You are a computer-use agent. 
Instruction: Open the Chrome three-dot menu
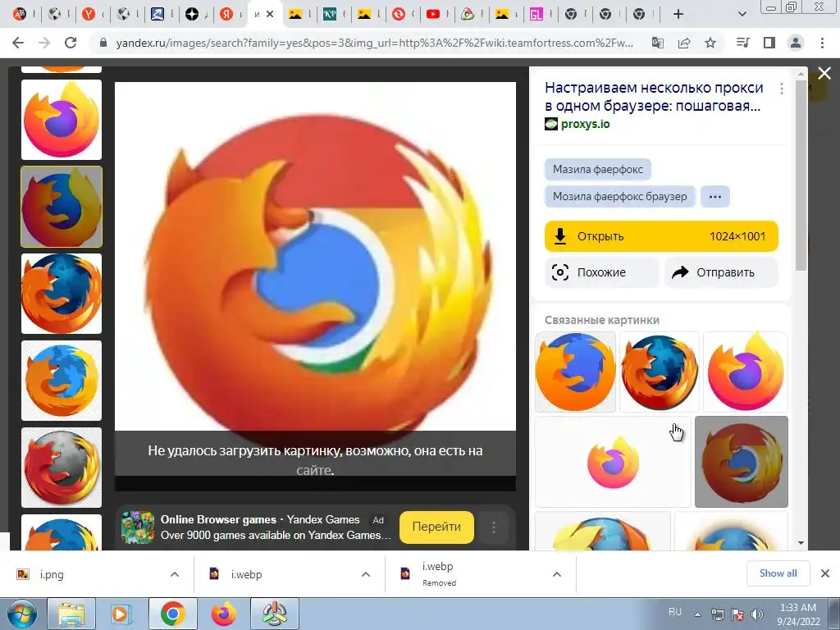point(822,43)
